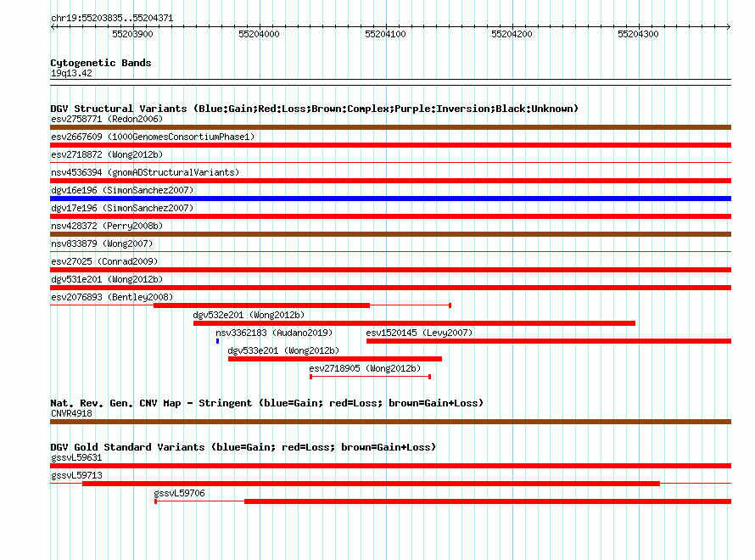
Task: Click the left arrow end of the ruler
Action: click(x=53, y=26)
